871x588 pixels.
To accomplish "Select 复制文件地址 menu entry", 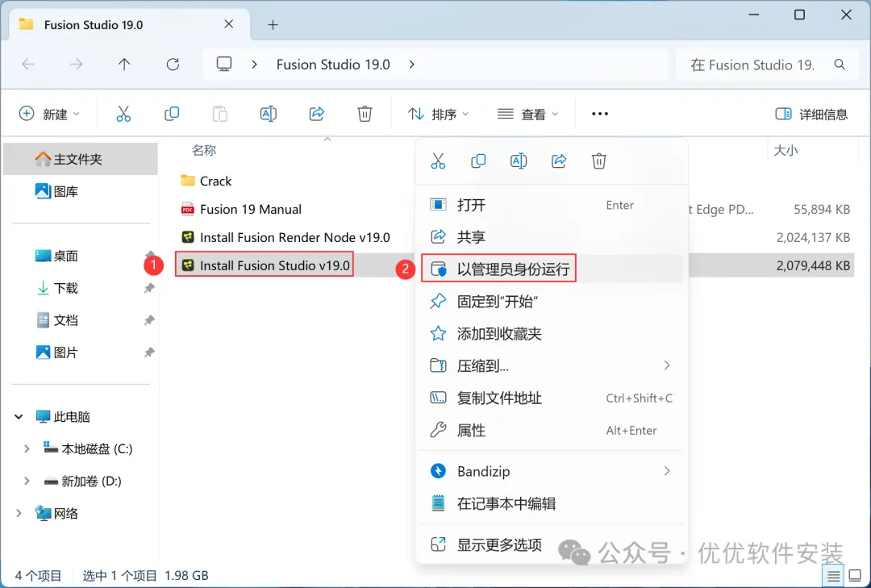I will tap(551, 398).
